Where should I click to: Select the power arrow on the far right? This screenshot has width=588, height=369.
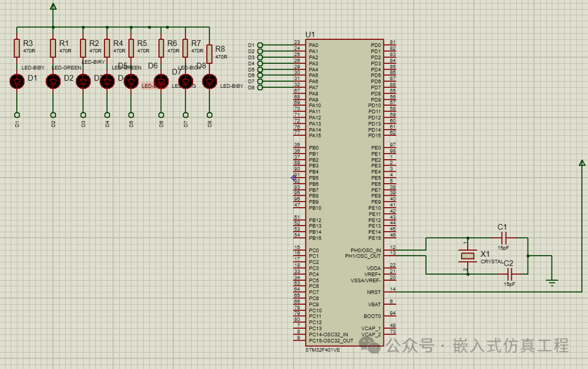581,161
